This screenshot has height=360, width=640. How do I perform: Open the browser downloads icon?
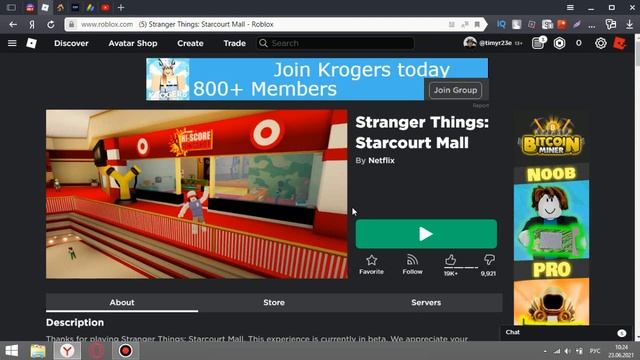tap(629, 24)
